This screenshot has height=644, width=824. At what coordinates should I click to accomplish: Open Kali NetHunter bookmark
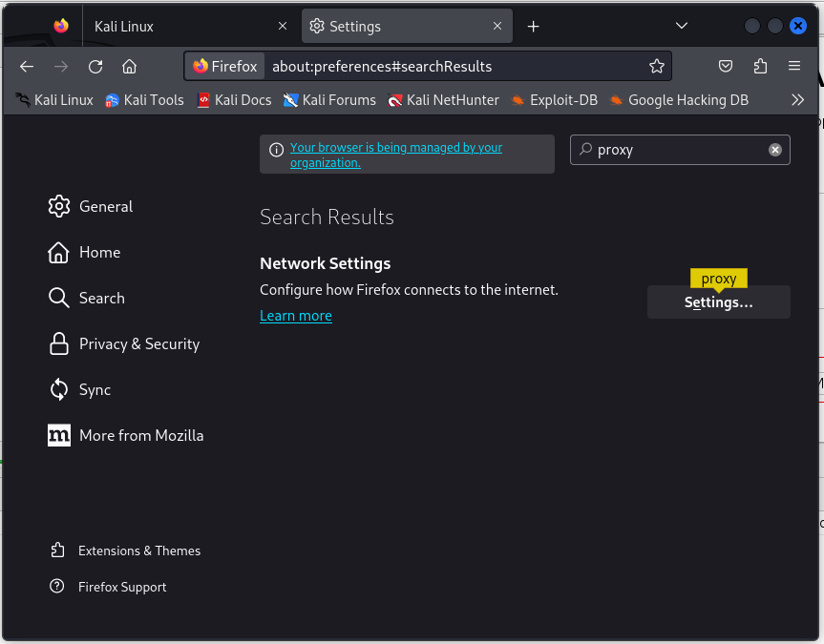[x=443, y=100]
